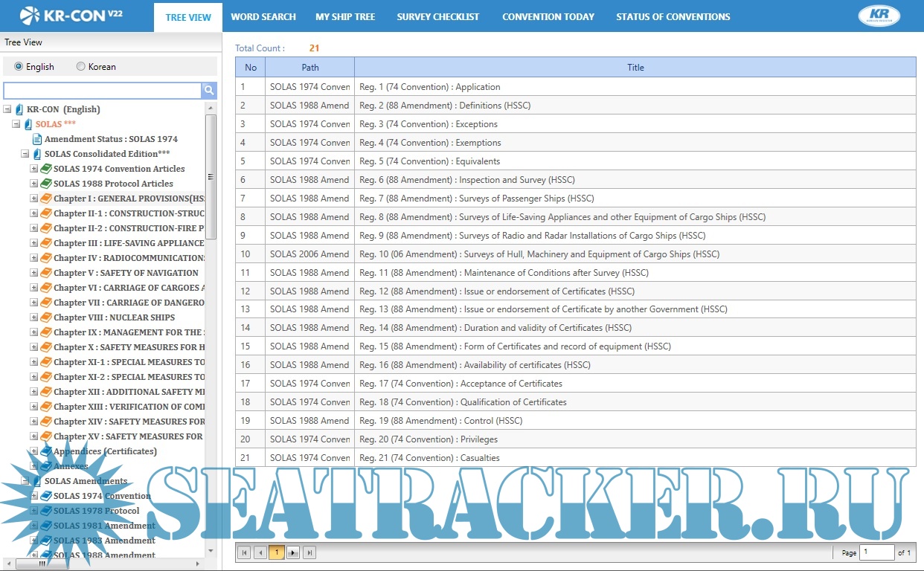This screenshot has width=924, height=571.
Task: Switch to the Survey Checklist tab
Action: 438,16
